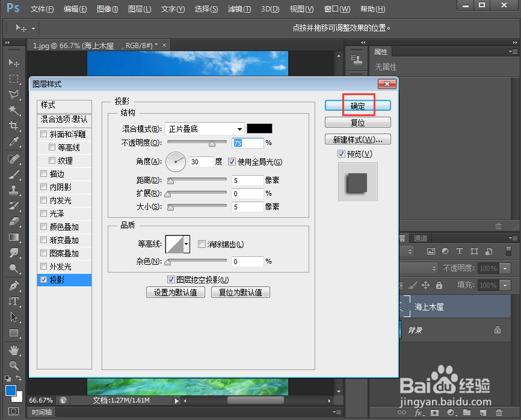Click 设置为默认值 button
The image size is (521, 420).
coord(176,292)
